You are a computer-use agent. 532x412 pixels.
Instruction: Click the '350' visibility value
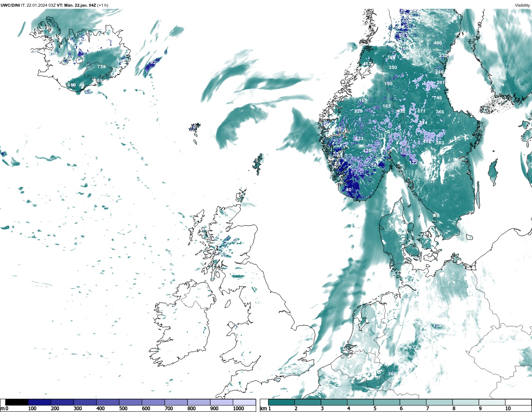coord(393,67)
